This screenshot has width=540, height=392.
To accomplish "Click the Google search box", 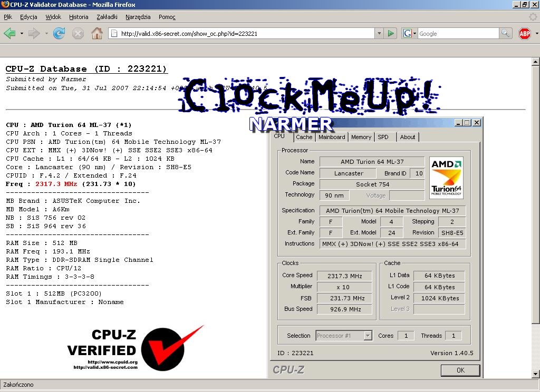I will (x=458, y=33).
